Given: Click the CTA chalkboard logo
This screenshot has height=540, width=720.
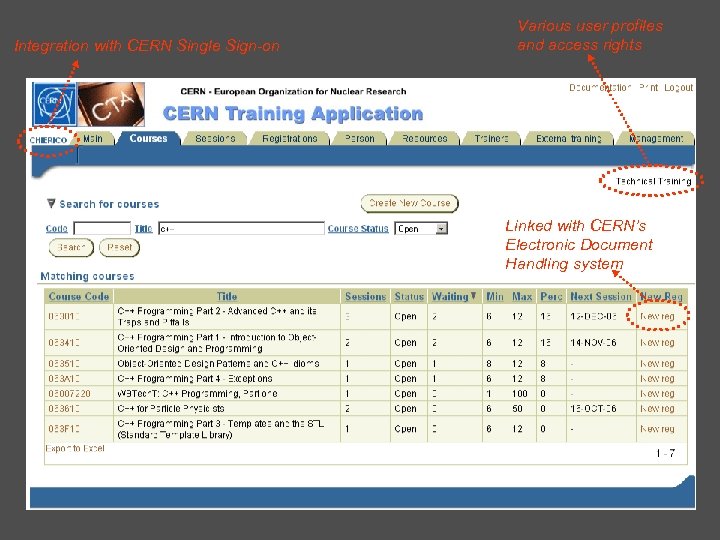Looking at the screenshot, I should (111, 104).
